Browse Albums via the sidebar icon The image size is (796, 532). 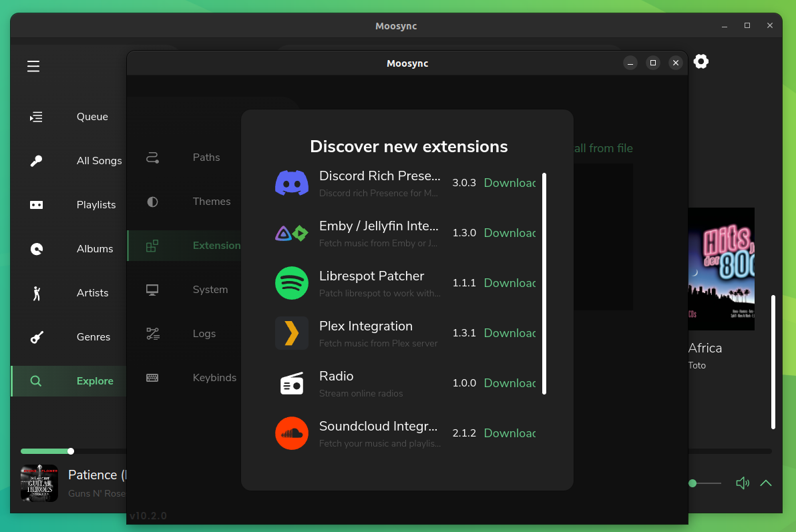pos(35,248)
